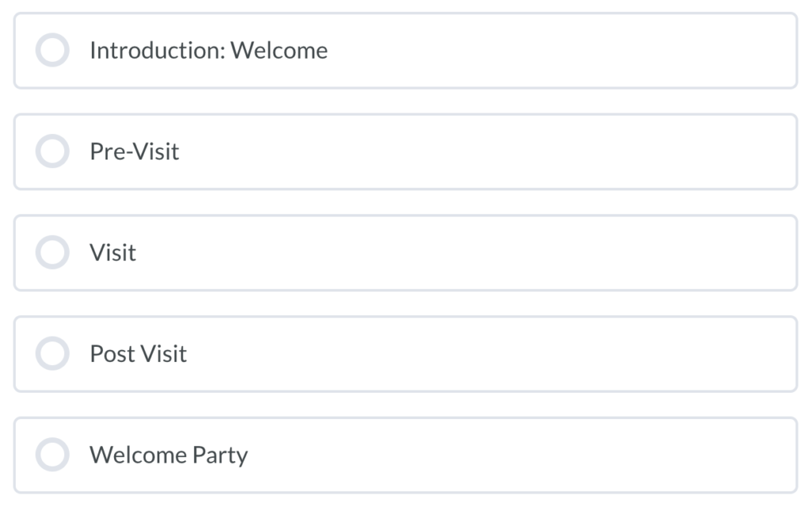Tick the Welcome Party radio button
This screenshot has width=812, height=511.
click(52, 455)
